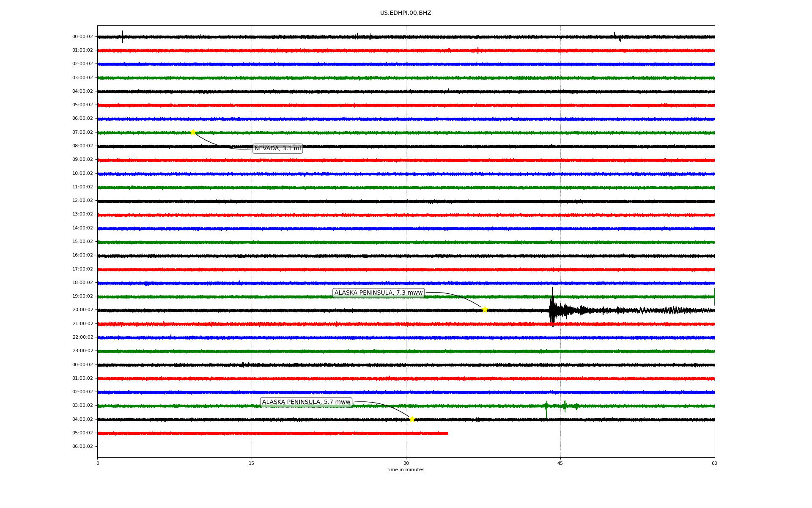The image size is (812, 508).
Task: Click the 08:00:02 time label
Action: [82, 146]
